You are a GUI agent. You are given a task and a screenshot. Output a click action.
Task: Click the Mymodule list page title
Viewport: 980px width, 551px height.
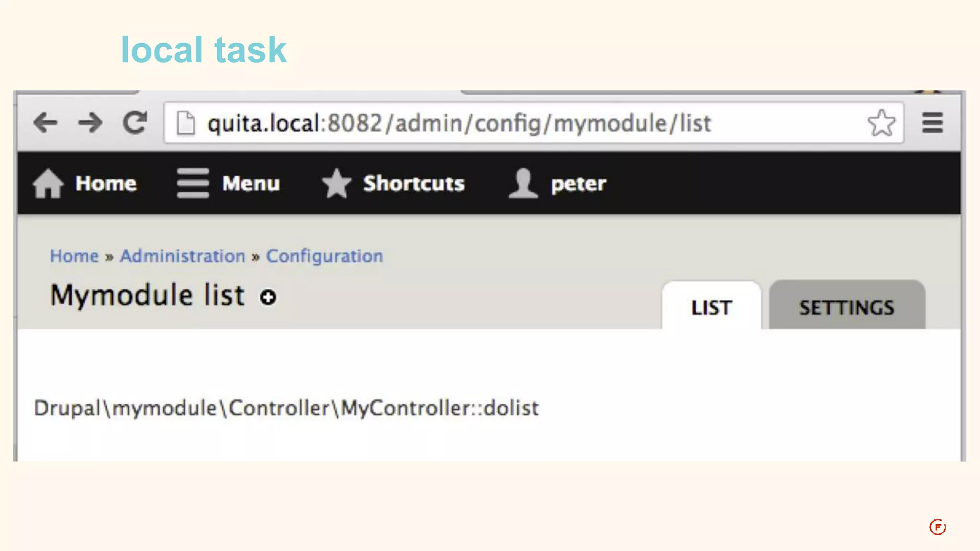point(147,296)
